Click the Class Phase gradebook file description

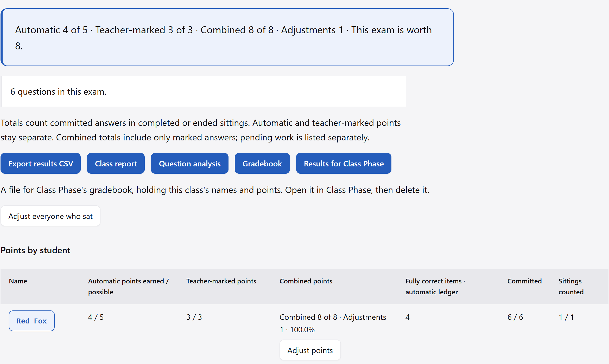[215, 190]
